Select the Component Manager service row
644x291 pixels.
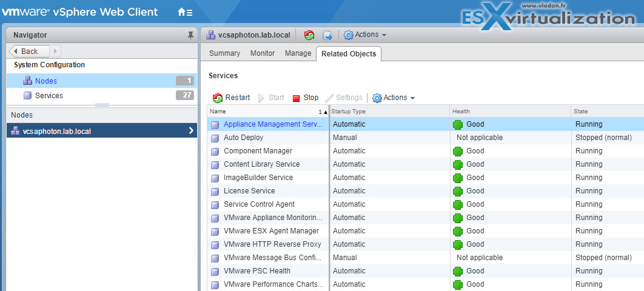tap(426, 151)
